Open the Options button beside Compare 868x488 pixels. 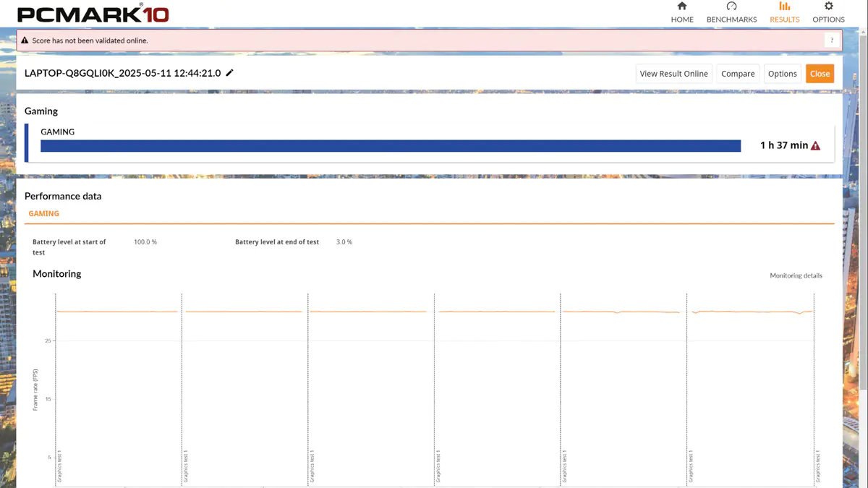tap(782, 74)
